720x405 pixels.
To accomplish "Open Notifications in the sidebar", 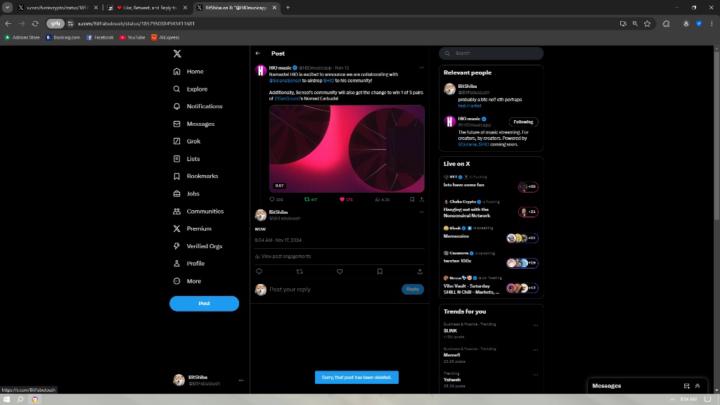I will (x=203, y=106).
